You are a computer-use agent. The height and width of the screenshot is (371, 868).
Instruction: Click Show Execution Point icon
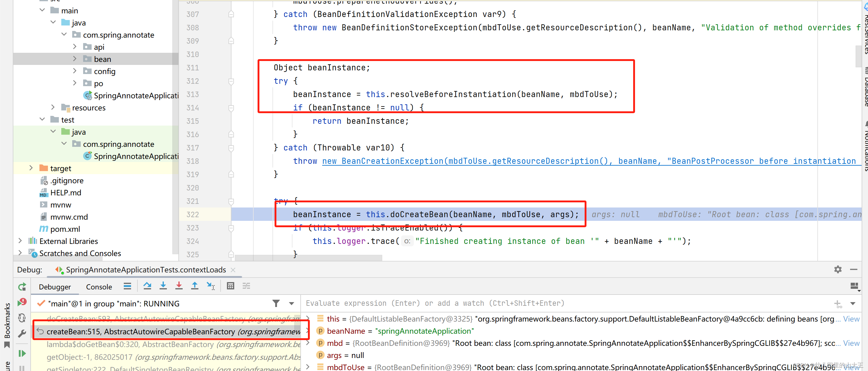coord(127,286)
